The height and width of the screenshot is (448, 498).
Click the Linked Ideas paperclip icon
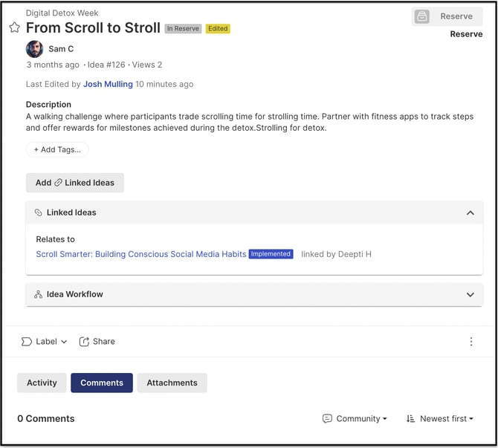coord(38,212)
